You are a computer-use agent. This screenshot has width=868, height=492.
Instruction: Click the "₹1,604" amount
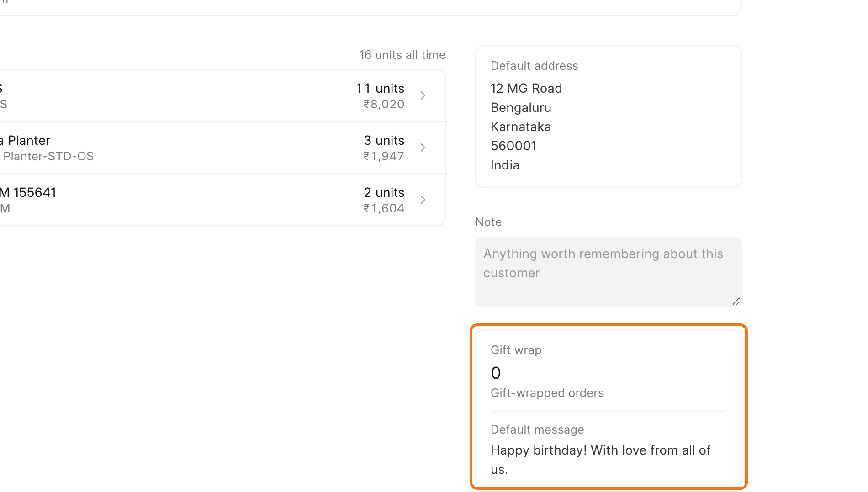(x=384, y=208)
